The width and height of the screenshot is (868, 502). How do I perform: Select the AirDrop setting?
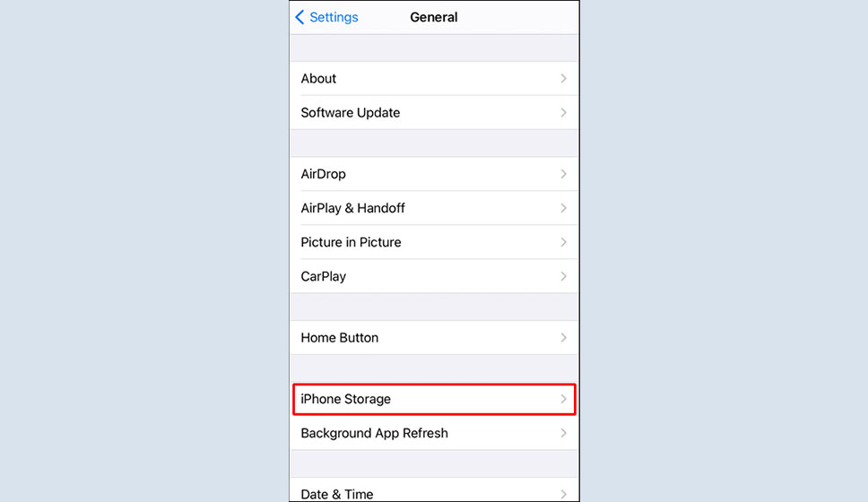coord(434,174)
